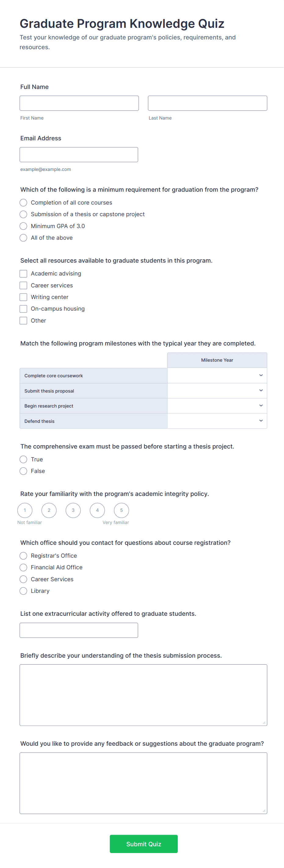Expand the 'Submit thesis proposal' year dropdown
Viewport: 284px width, 868px height.
[217, 390]
